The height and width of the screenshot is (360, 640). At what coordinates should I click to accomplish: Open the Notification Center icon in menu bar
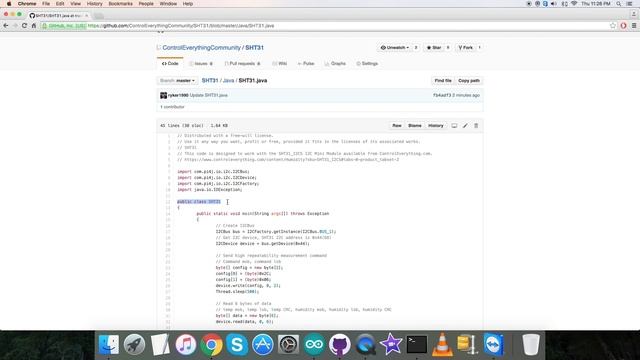pos(630,4)
